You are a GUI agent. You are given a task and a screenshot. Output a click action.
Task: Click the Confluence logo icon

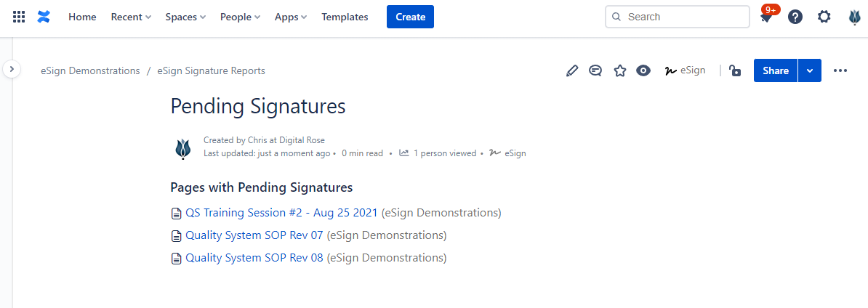click(44, 17)
